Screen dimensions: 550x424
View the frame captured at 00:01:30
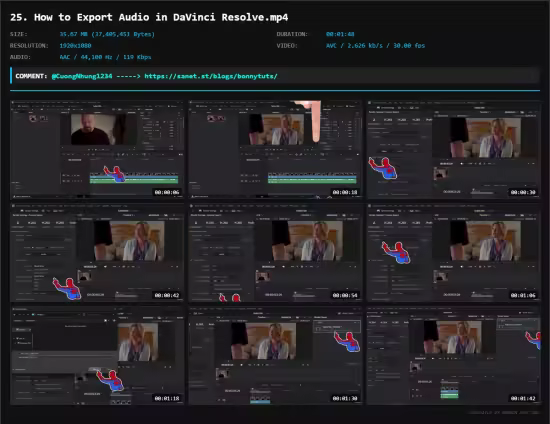coord(275,356)
